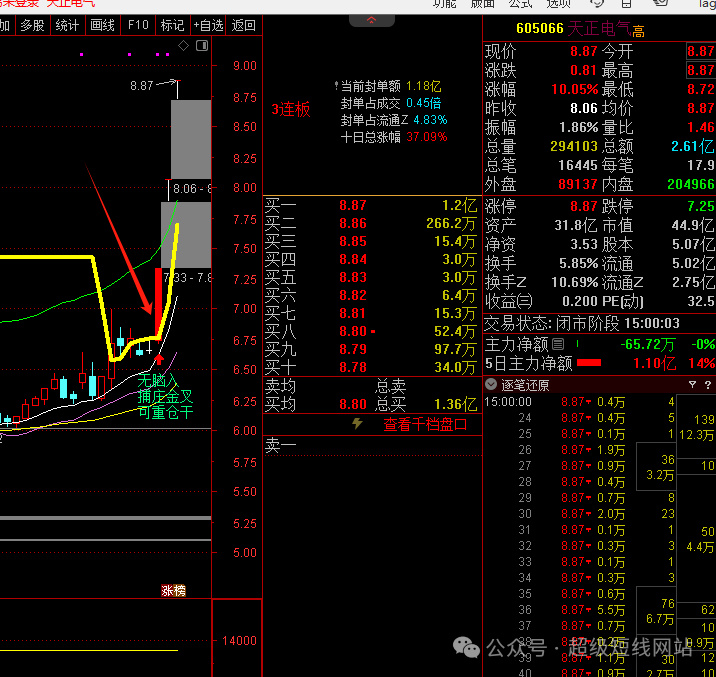Viewport: 716px width, 677px height.
Task: Select the tick row at :30 with 2.0万
Action: pos(579,514)
